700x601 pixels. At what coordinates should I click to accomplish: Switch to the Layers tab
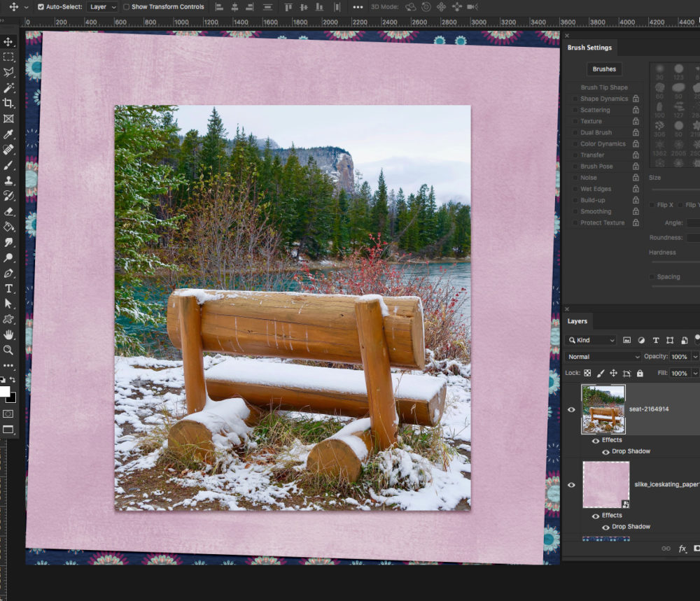point(577,321)
